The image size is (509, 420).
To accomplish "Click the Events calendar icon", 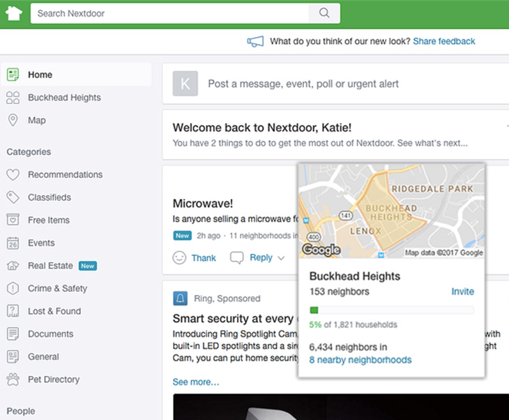I will coord(13,243).
